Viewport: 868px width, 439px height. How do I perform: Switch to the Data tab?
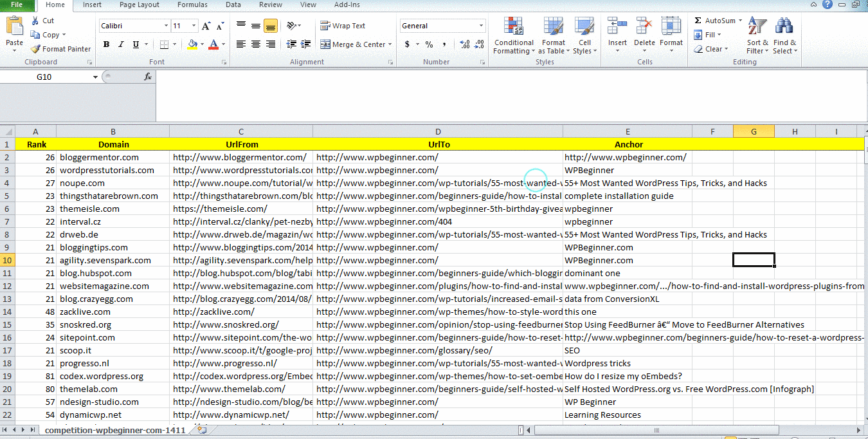coord(233,5)
